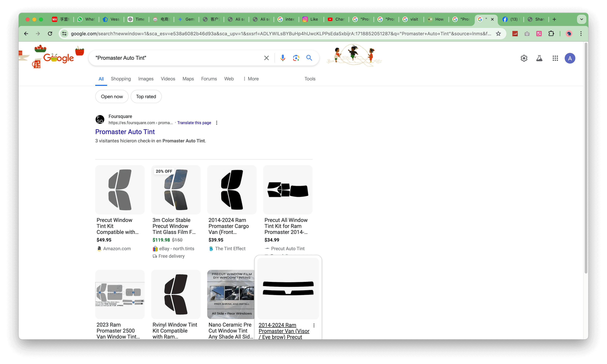
Task: Reload the page with the refresh icon
Action: [x=50, y=34]
